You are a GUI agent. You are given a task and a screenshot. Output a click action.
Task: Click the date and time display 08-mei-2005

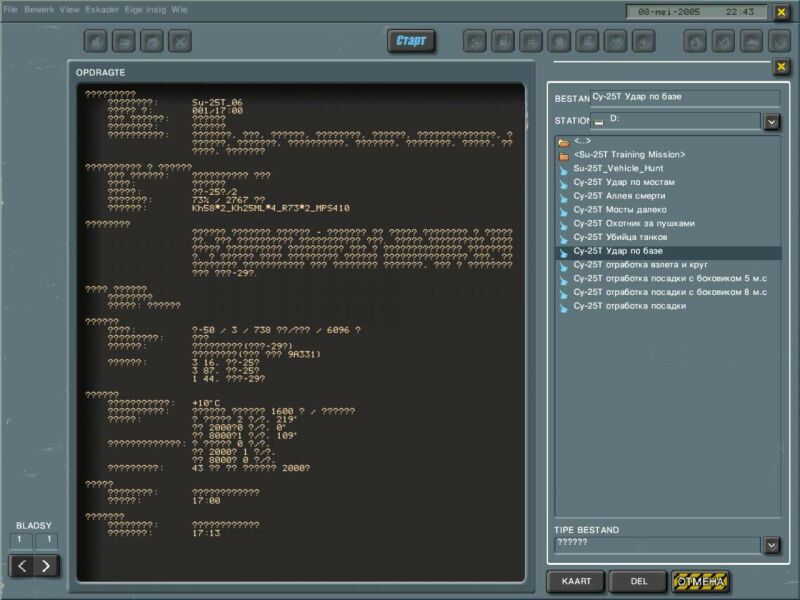(x=696, y=12)
